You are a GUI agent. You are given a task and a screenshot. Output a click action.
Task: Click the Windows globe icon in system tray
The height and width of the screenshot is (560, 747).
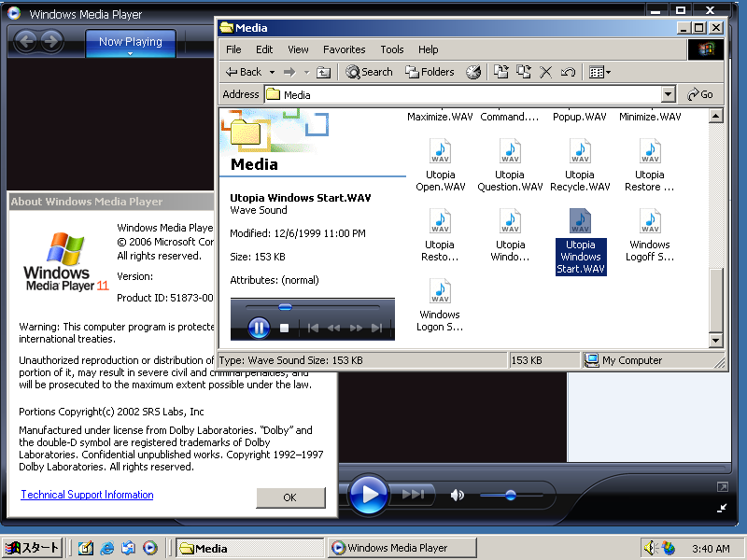668,548
